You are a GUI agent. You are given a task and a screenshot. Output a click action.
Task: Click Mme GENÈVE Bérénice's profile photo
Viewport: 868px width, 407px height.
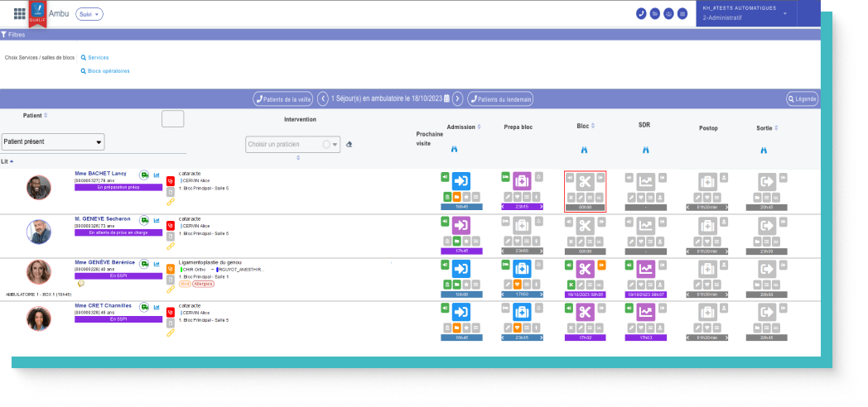pos(38,273)
